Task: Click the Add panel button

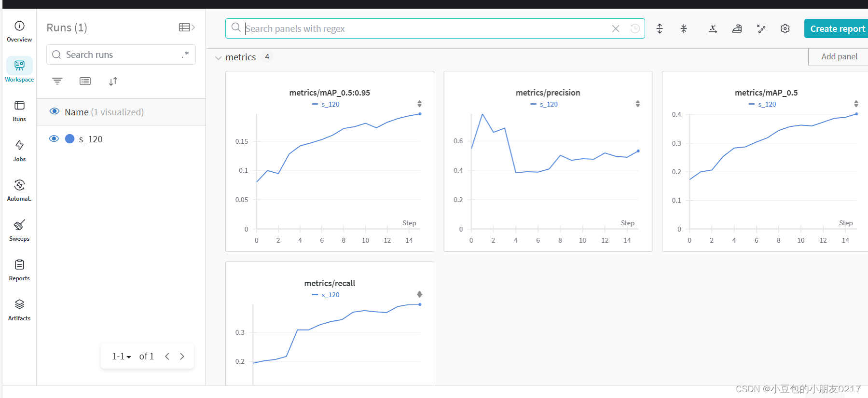Action: (839, 56)
